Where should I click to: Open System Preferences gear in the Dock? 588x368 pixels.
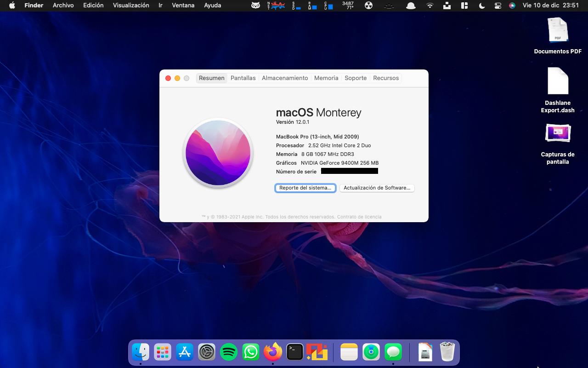pyautogui.click(x=207, y=352)
